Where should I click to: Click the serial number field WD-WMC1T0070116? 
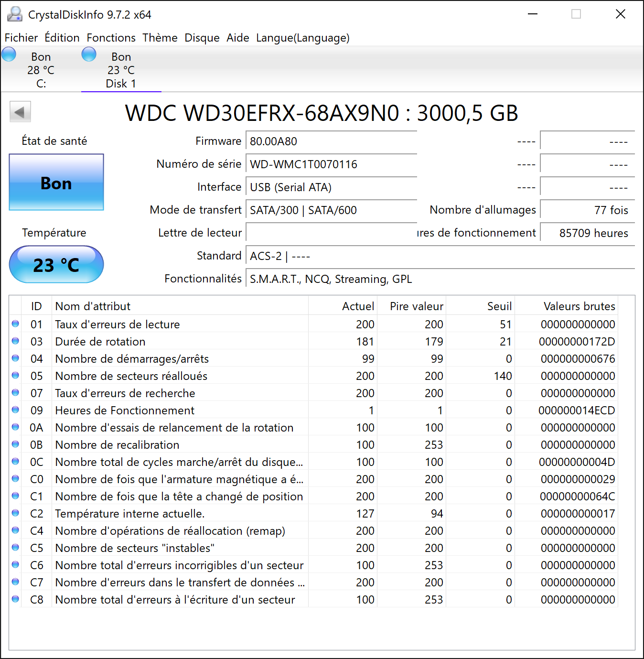pyautogui.click(x=332, y=164)
